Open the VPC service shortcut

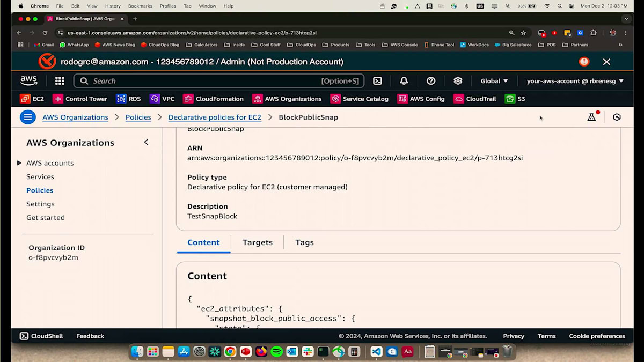click(162, 99)
